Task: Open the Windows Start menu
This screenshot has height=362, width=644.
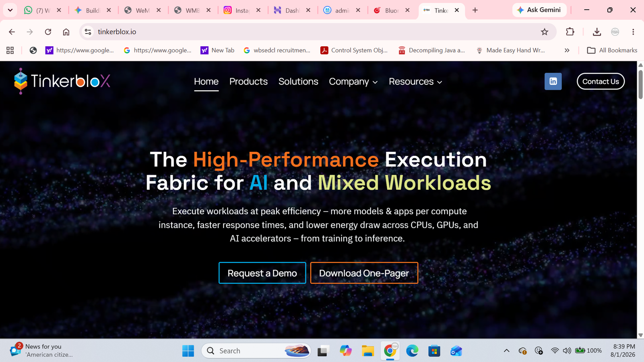Action: click(x=188, y=351)
